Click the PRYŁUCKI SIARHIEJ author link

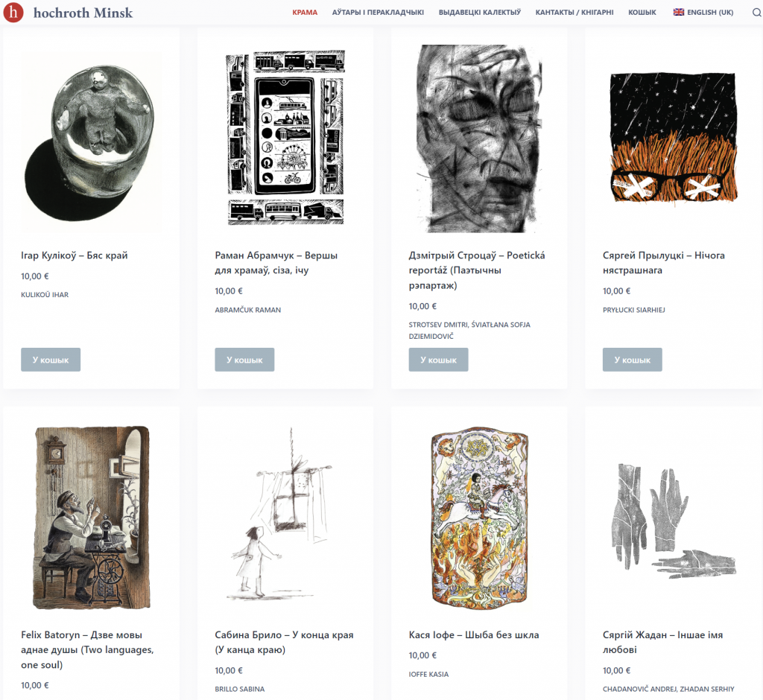click(633, 310)
